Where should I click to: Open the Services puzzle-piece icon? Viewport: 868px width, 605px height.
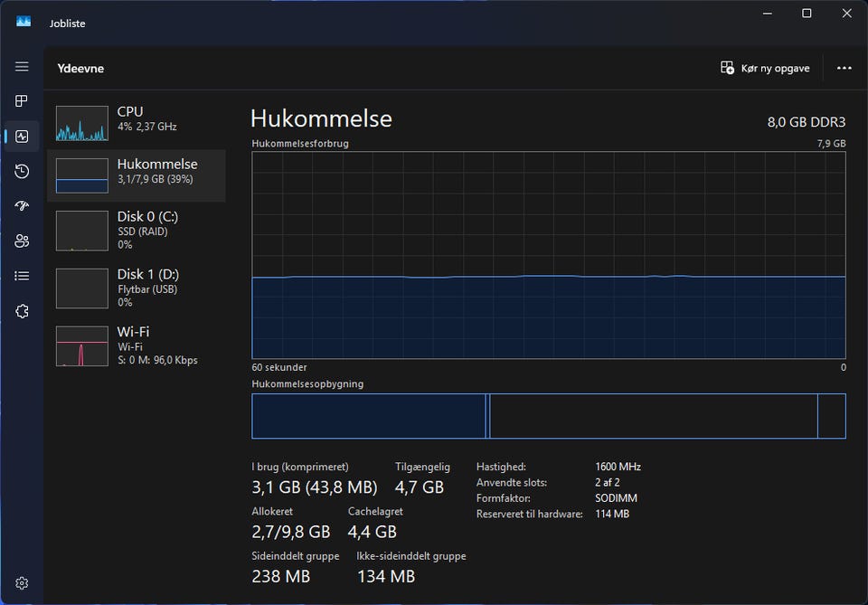pyautogui.click(x=22, y=311)
